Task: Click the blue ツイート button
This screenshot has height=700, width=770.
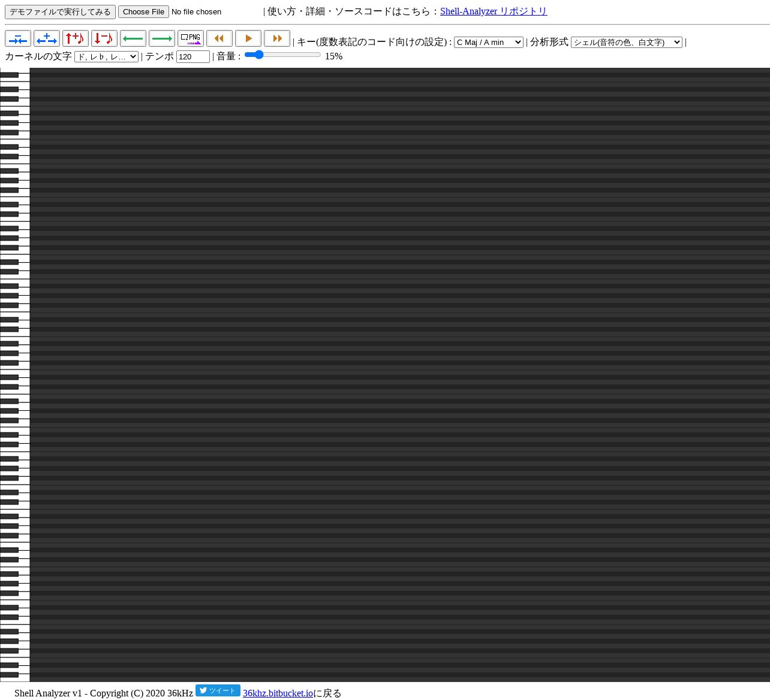Action: [218, 690]
